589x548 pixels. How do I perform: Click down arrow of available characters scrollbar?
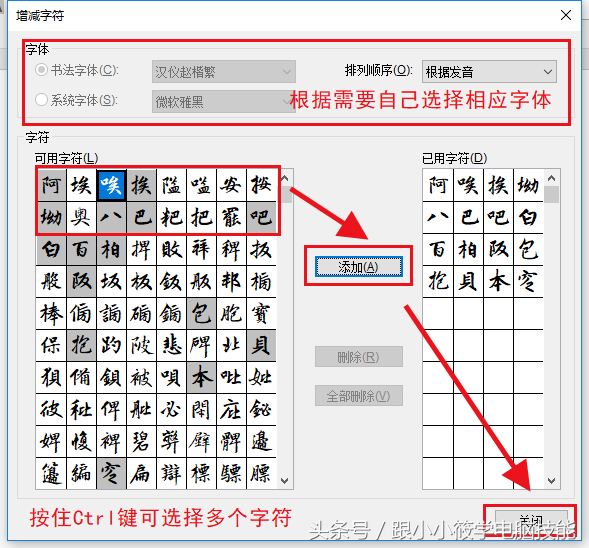(x=285, y=480)
